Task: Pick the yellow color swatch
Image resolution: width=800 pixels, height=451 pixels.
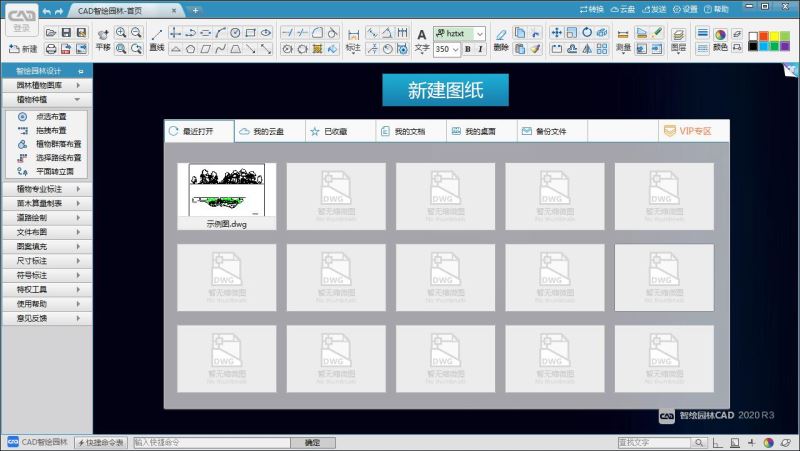Action: 774,36
